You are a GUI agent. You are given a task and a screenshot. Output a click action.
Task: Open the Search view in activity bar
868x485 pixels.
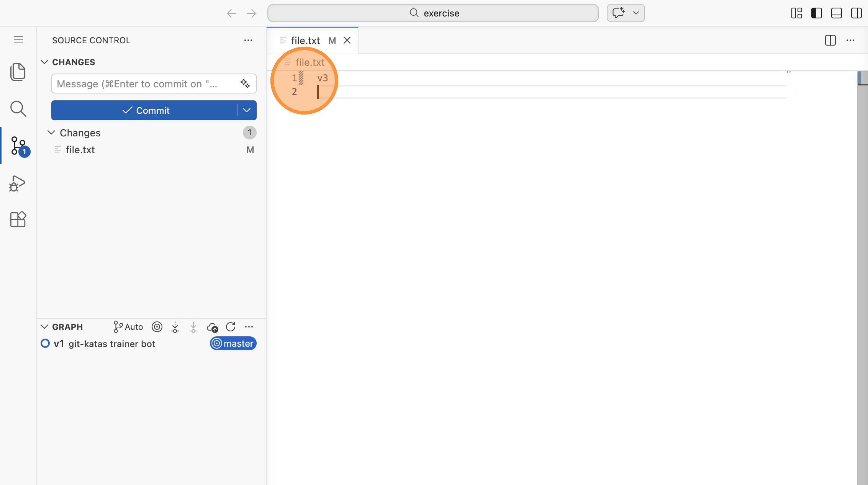pyautogui.click(x=18, y=109)
